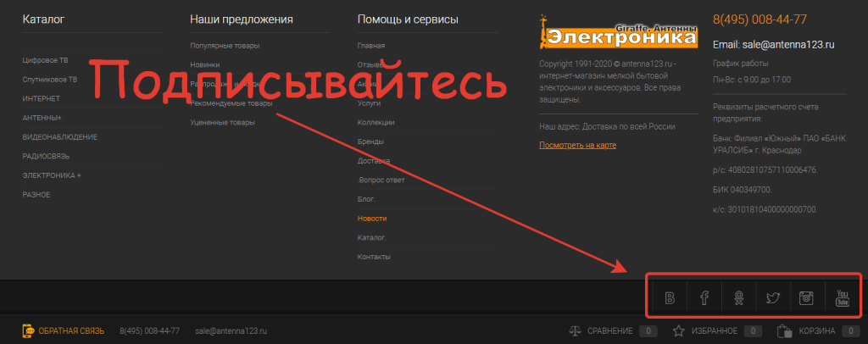Select ВИДЕОНАБЛЮДЕНИЕ in the catalog list

point(59,137)
